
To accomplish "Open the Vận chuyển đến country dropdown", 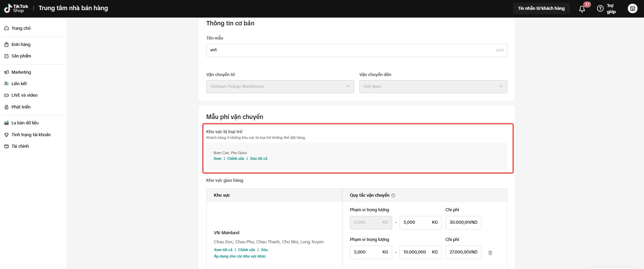I will coord(433,87).
